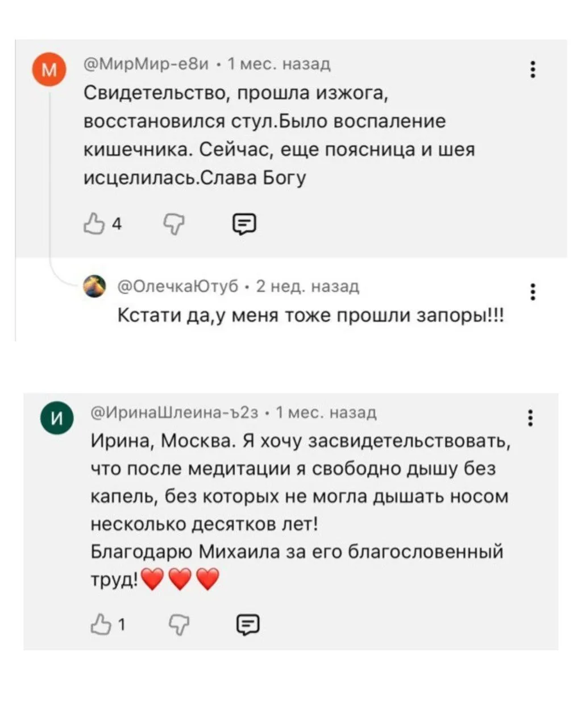The image size is (582, 728).
Task: Reply to @ИринаШлеина-ъ2з's meditation comment
Action: [x=248, y=625]
